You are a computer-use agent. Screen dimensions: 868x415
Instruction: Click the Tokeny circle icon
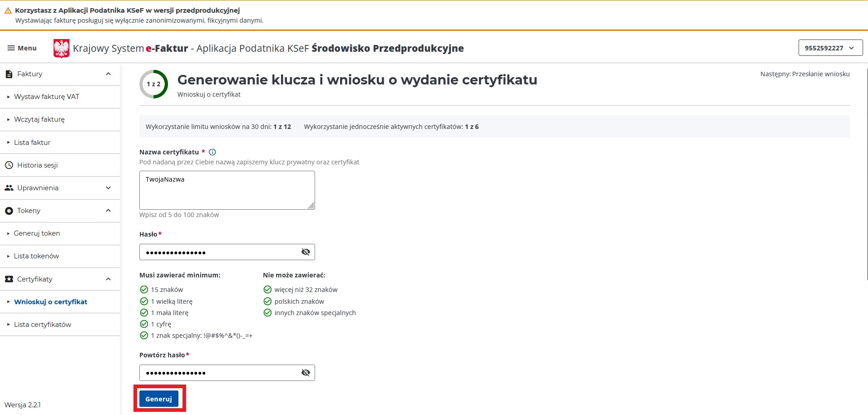[x=9, y=211]
